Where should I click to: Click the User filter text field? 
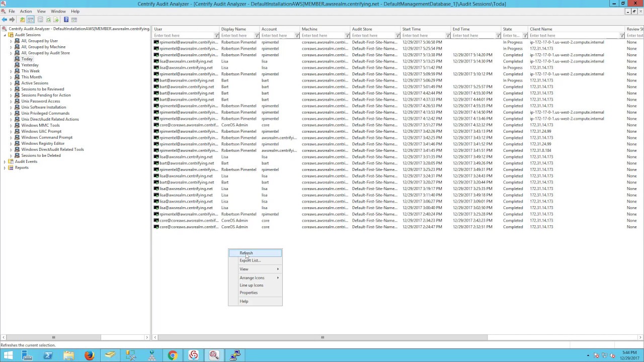coord(183,36)
